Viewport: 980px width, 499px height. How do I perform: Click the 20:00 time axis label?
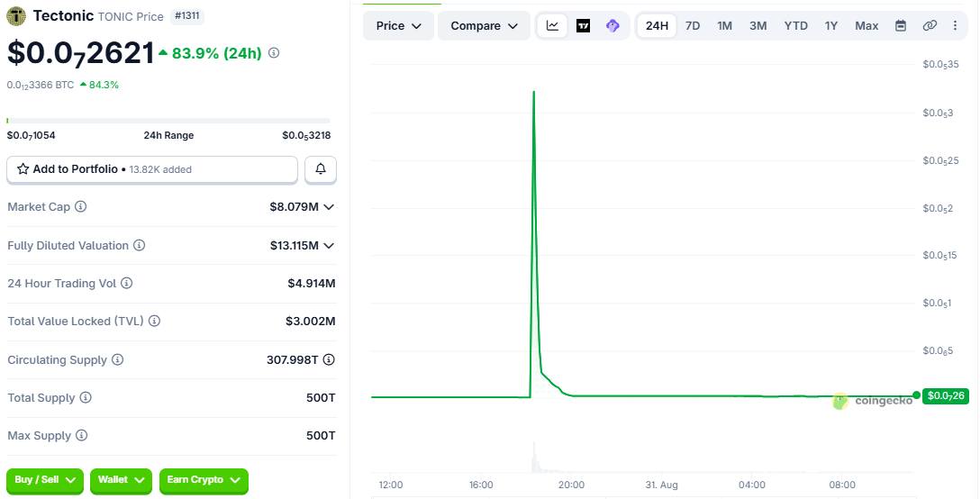pyautogui.click(x=571, y=485)
